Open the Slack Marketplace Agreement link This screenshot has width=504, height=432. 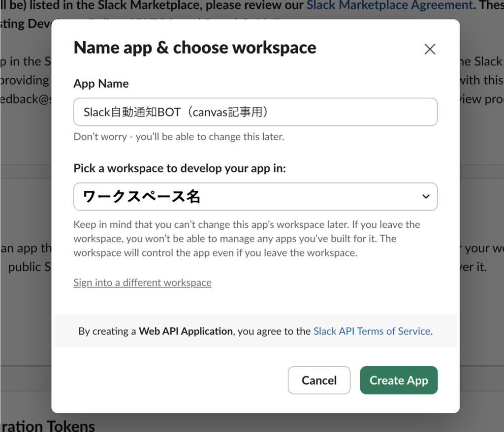click(390, 5)
